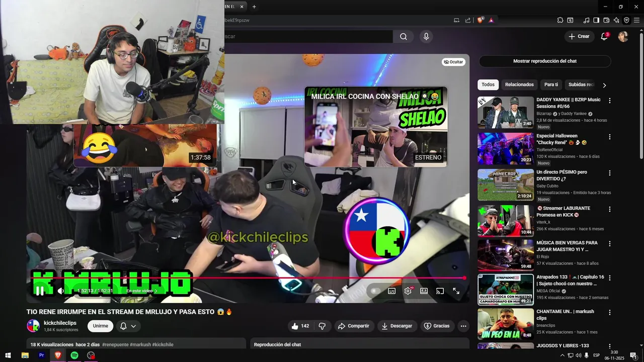Open the #renepuente hashtag

click(115, 344)
